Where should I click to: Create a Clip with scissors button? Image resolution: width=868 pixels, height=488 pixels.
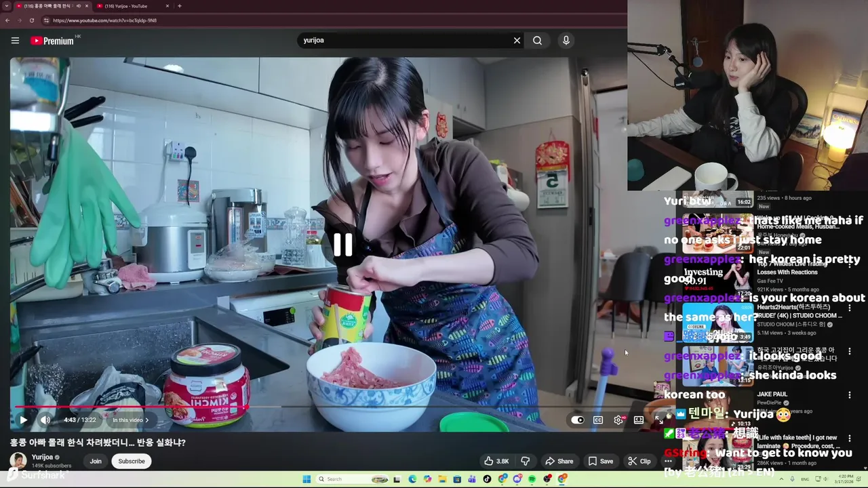point(639,462)
